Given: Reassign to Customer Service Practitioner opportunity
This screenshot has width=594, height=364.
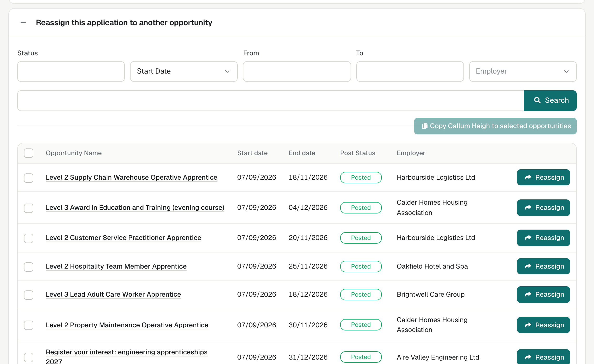Looking at the screenshot, I should pyautogui.click(x=544, y=238).
